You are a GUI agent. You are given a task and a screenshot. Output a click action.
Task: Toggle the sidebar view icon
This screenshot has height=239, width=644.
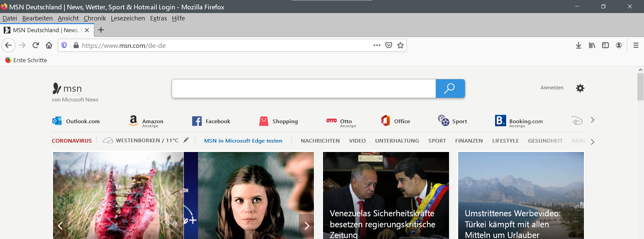pyautogui.click(x=605, y=45)
